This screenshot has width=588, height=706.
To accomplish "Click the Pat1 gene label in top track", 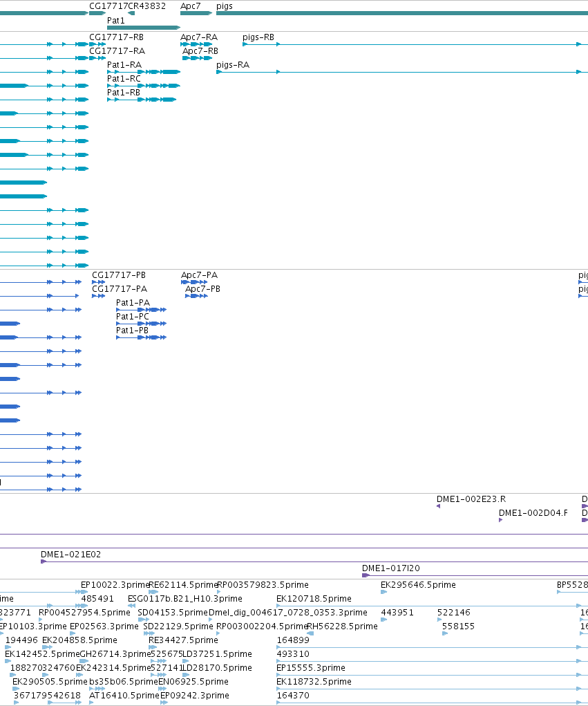I will [x=115, y=21].
